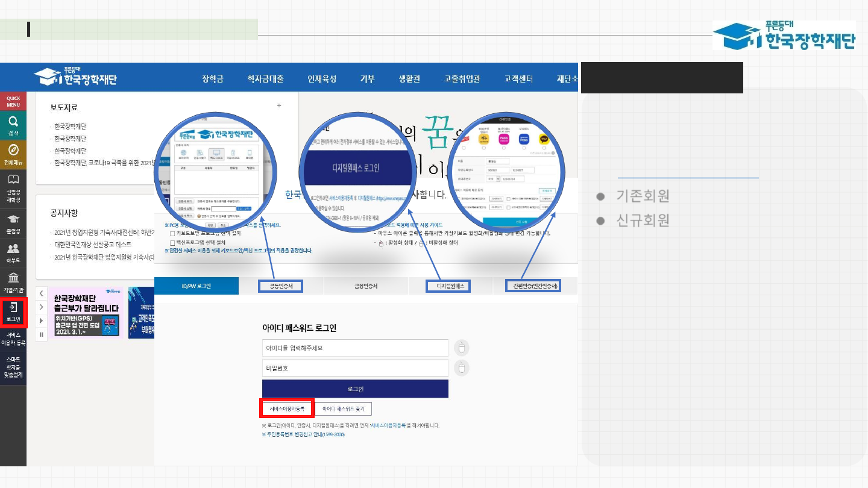868x488 pixels.
Task: Click the 기업/기관 building icon
Action: pyautogui.click(x=13, y=281)
